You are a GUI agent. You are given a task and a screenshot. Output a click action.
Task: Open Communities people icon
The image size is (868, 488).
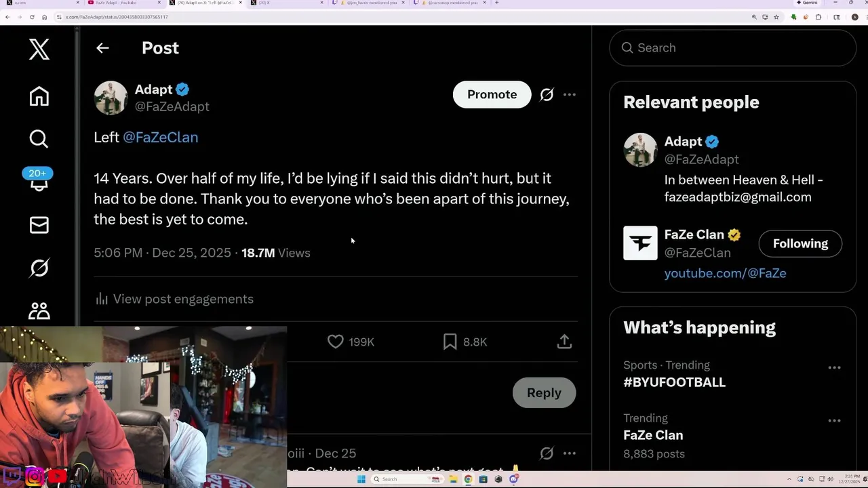(x=39, y=310)
